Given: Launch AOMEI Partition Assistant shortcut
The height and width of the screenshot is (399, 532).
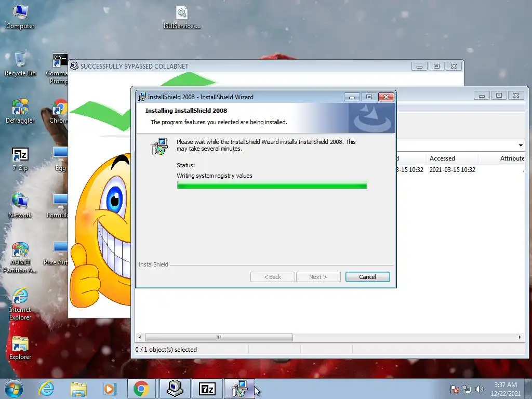Looking at the screenshot, I should click(x=20, y=257).
